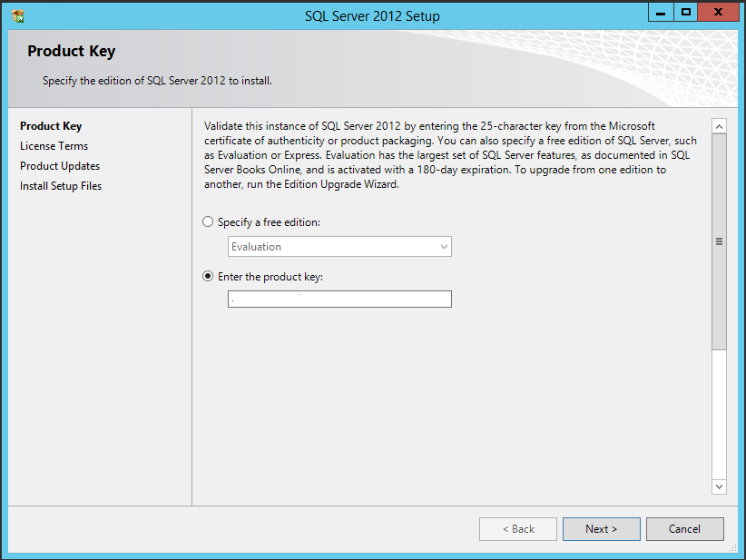Click the scrollbar down arrow
Screen dimensions: 746x560
point(719,486)
